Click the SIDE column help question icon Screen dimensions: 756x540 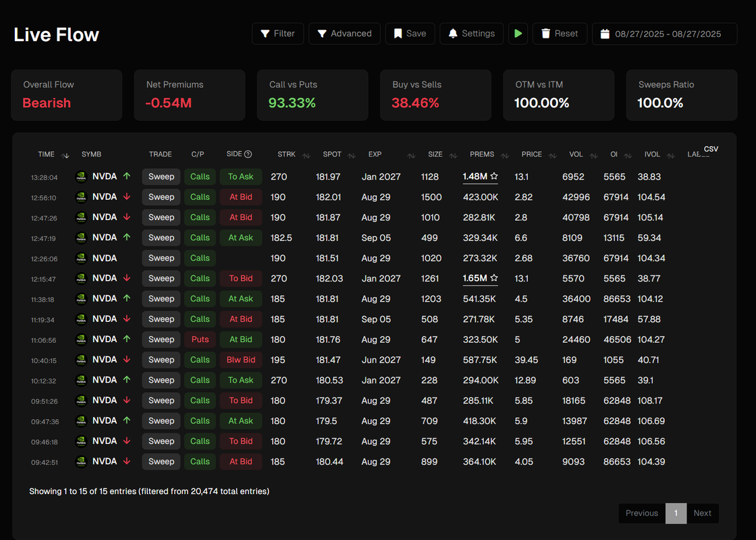pos(248,155)
